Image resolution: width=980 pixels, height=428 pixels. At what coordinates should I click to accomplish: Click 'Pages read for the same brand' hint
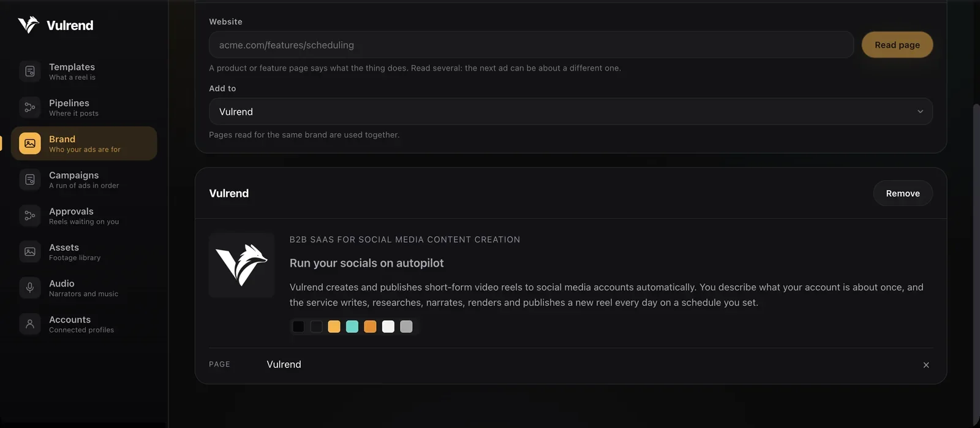tap(304, 135)
